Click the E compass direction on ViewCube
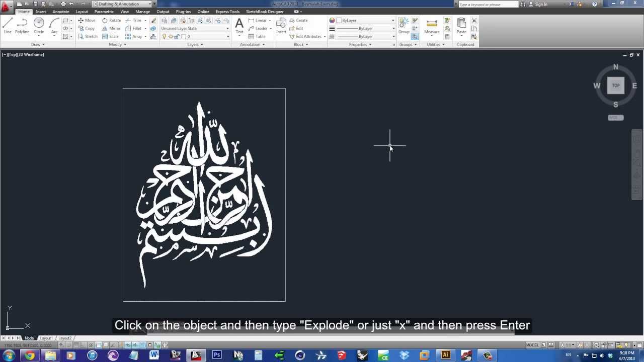The width and height of the screenshot is (644, 362). coord(634,86)
